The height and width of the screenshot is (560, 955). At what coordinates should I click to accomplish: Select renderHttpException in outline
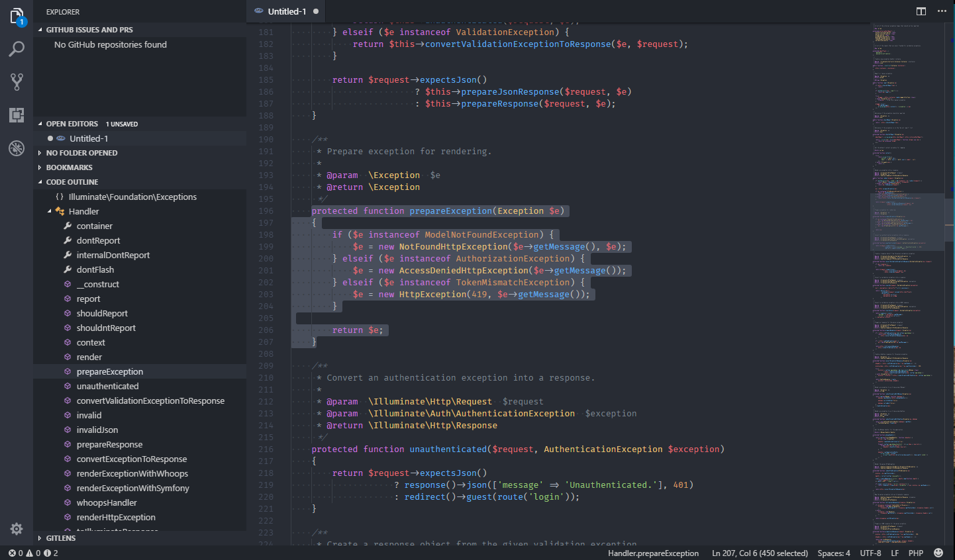140,517
